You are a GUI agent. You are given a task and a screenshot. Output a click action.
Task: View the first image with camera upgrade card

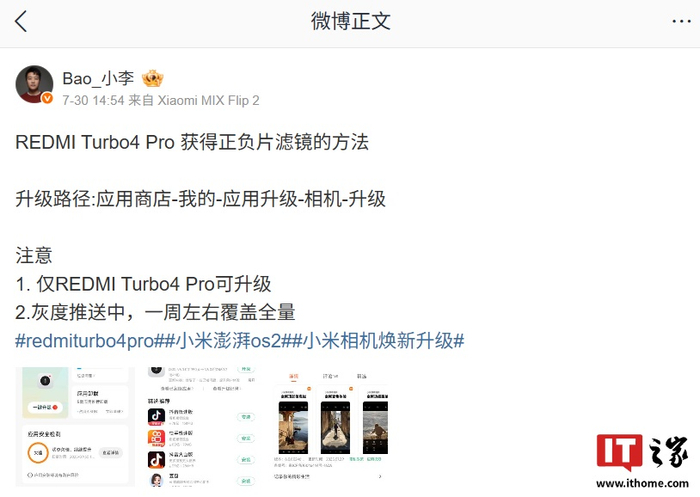tap(75, 426)
